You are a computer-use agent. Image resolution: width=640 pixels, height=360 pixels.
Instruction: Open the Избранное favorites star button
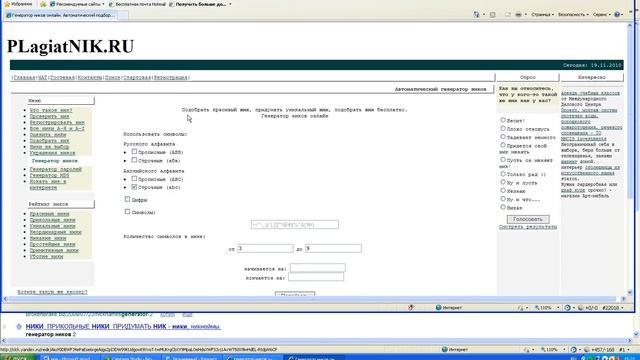pos(18,4)
